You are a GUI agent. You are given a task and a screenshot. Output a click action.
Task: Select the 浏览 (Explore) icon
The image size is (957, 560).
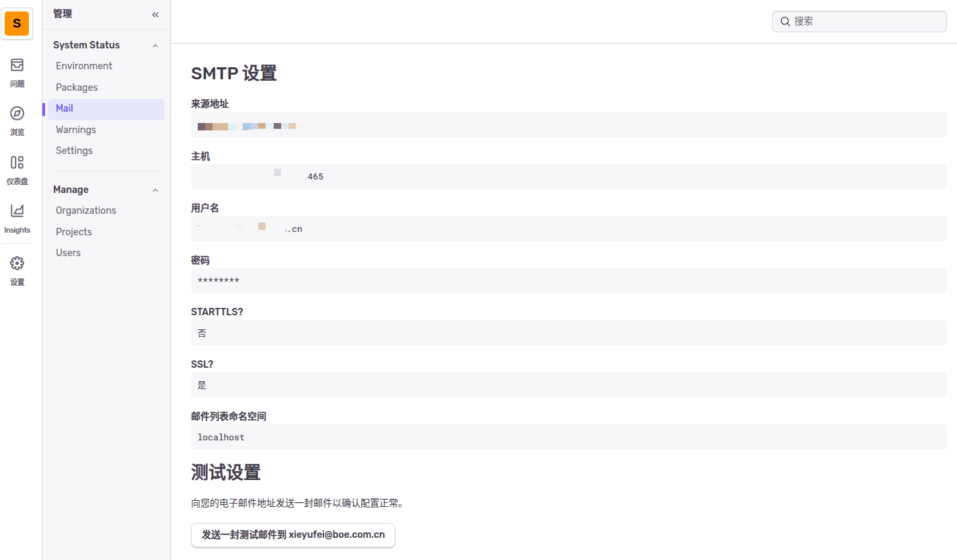click(17, 118)
